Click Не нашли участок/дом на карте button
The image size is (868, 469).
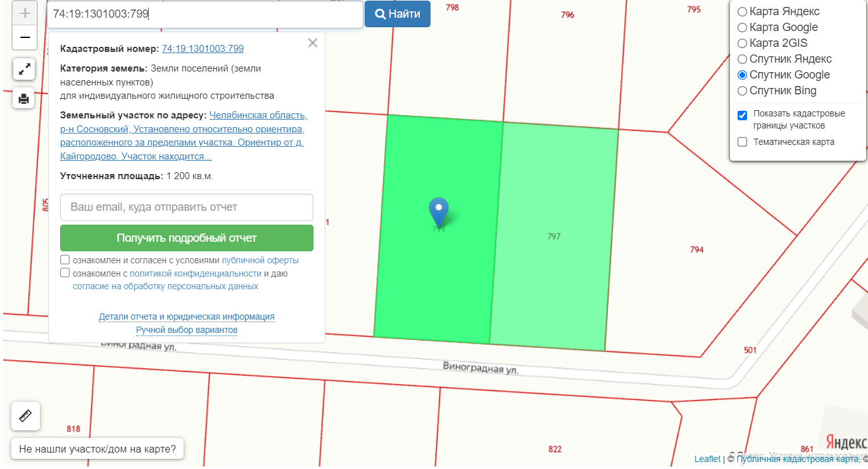(x=97, y=449)
